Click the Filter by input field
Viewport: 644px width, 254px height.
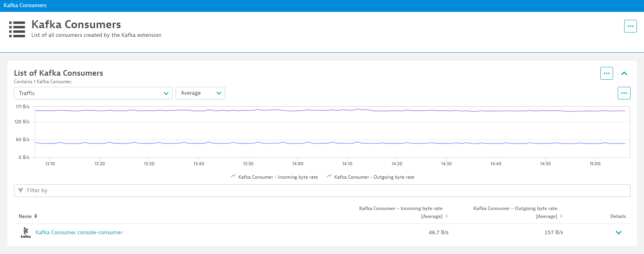(x=322, y=191)
